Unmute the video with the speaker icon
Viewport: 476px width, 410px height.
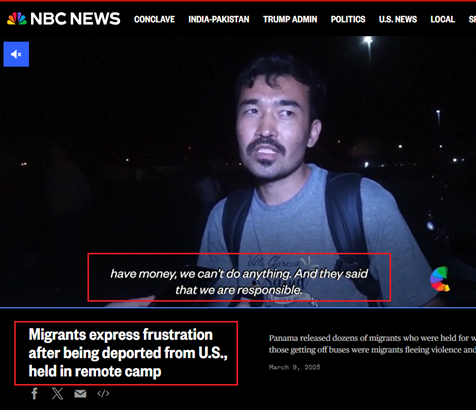click(x=16, y=54)
